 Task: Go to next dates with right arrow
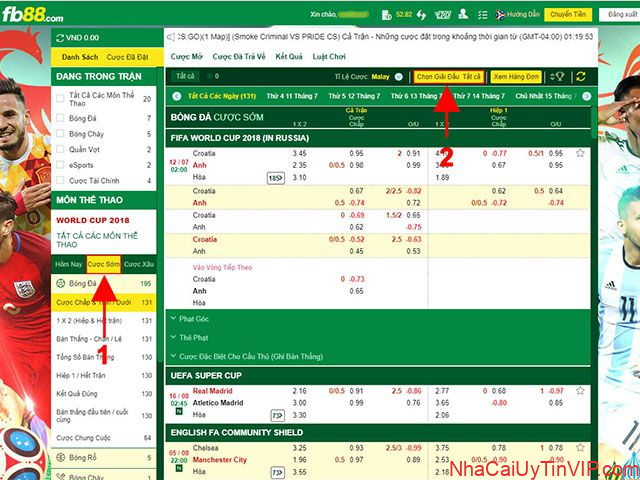click(x=587, y=96)
